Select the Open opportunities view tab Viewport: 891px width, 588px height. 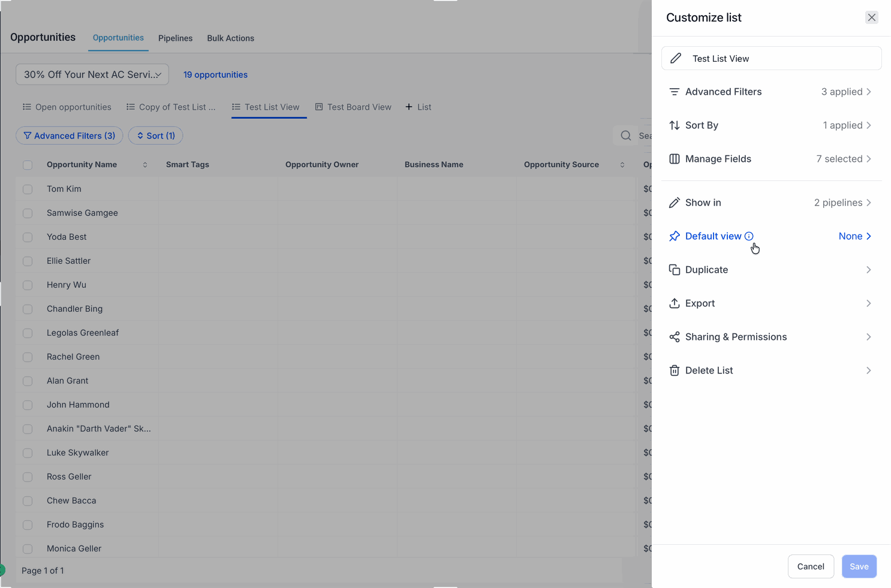coord(67,107)
